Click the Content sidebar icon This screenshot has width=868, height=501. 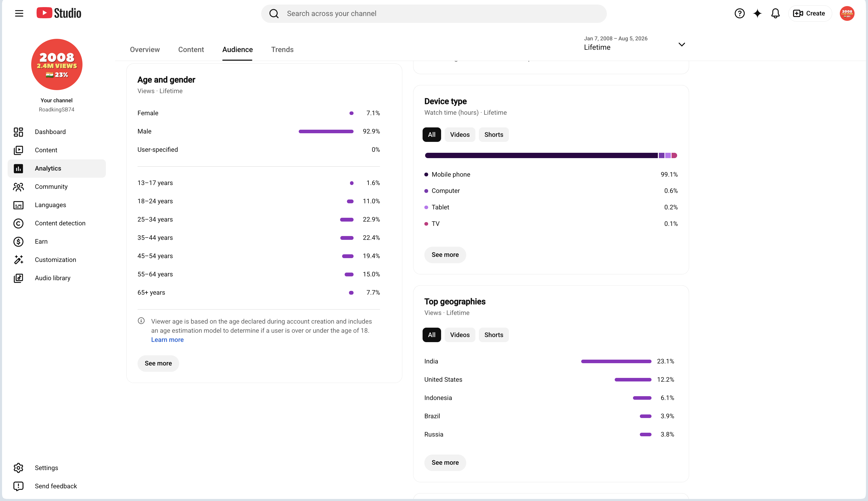pos(18,150)
